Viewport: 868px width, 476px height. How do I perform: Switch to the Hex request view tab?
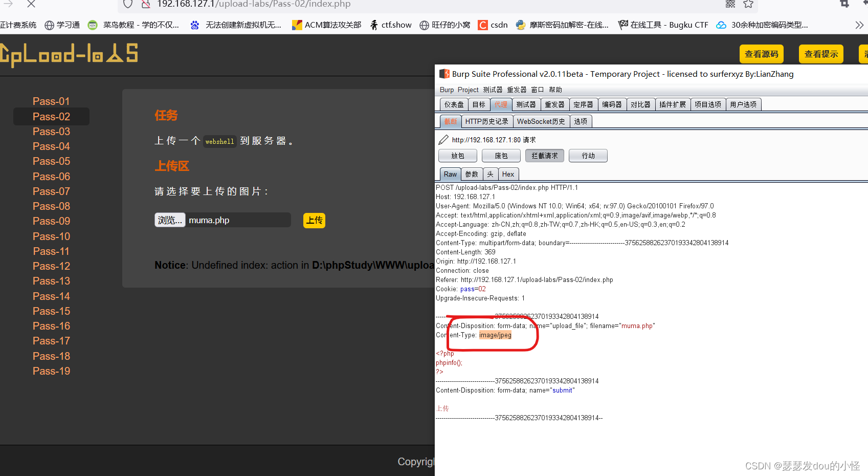(508, 174)
